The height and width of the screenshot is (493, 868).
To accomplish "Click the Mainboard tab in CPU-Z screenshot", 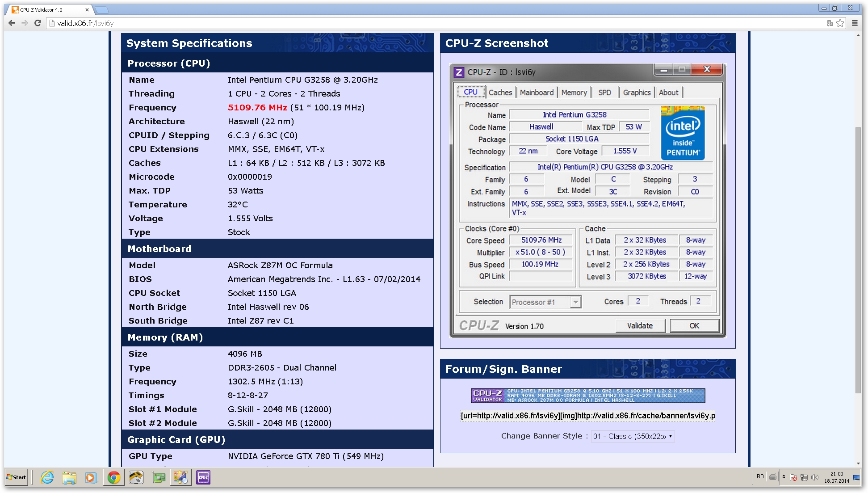I will [537, 93].
